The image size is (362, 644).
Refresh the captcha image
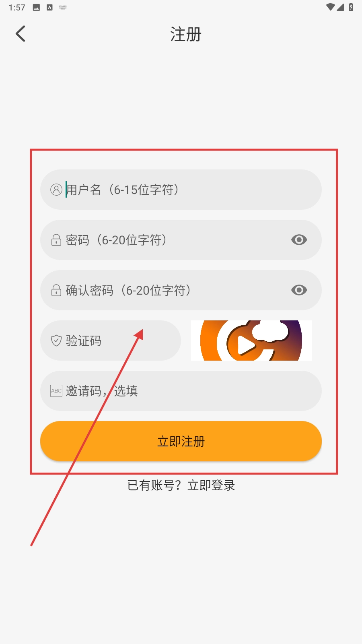pos(251,341)
